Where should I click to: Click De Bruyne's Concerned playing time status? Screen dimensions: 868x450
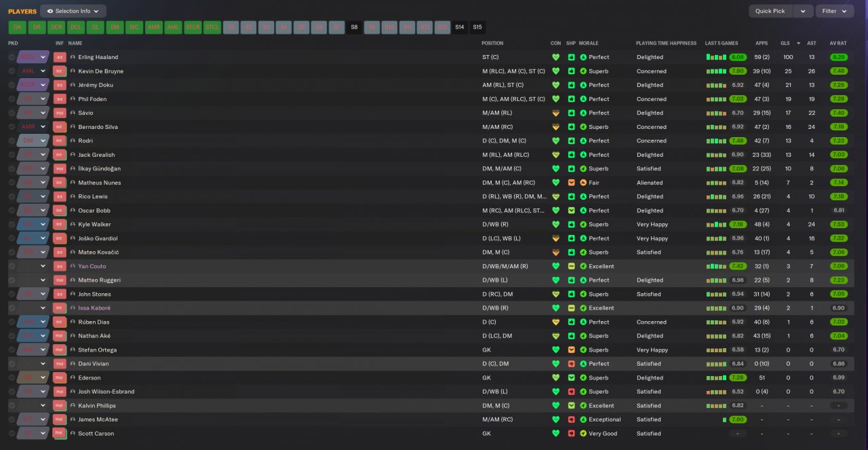[652, 71]
